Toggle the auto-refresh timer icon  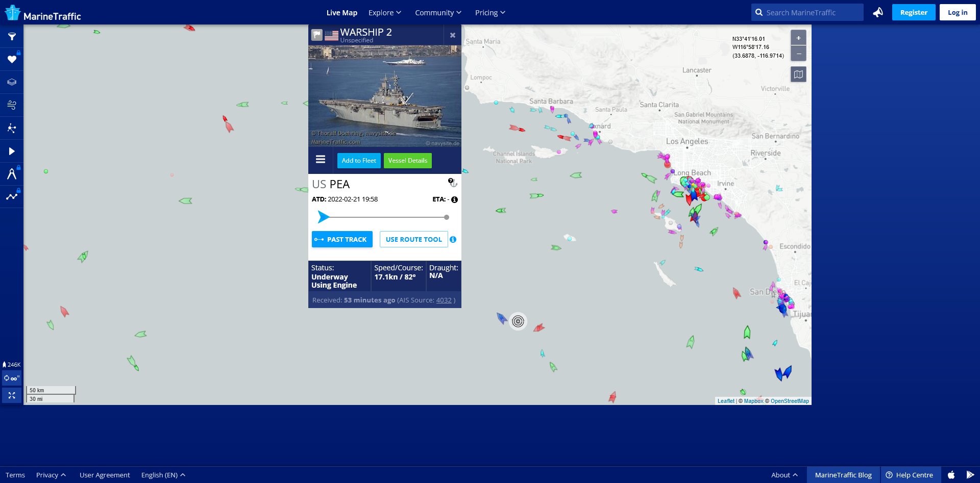click(12, 378)
